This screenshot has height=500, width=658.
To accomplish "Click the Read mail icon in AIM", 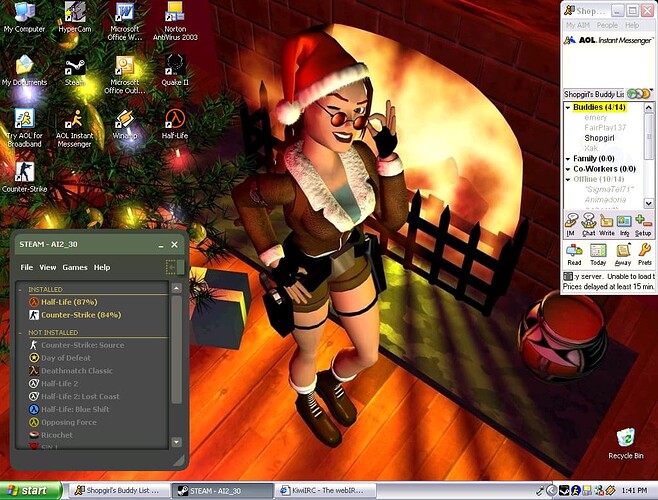I will pyautogui.click(x=574, y=254).
